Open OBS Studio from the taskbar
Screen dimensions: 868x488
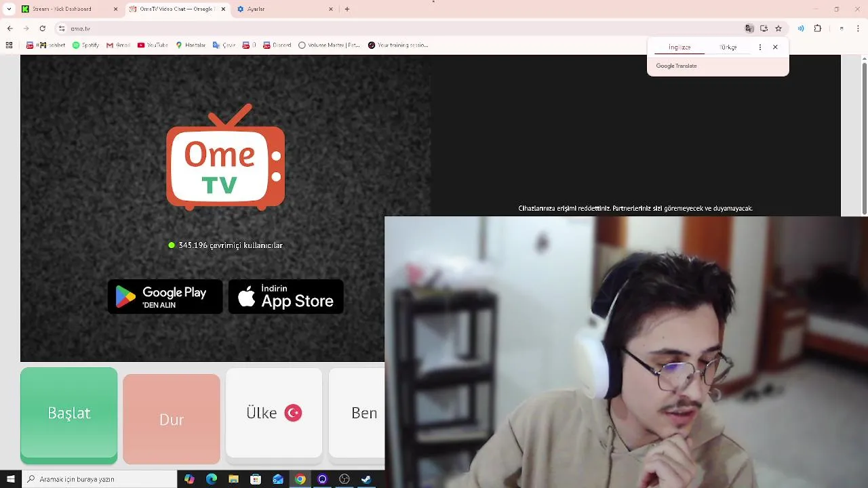click(344, 479)
